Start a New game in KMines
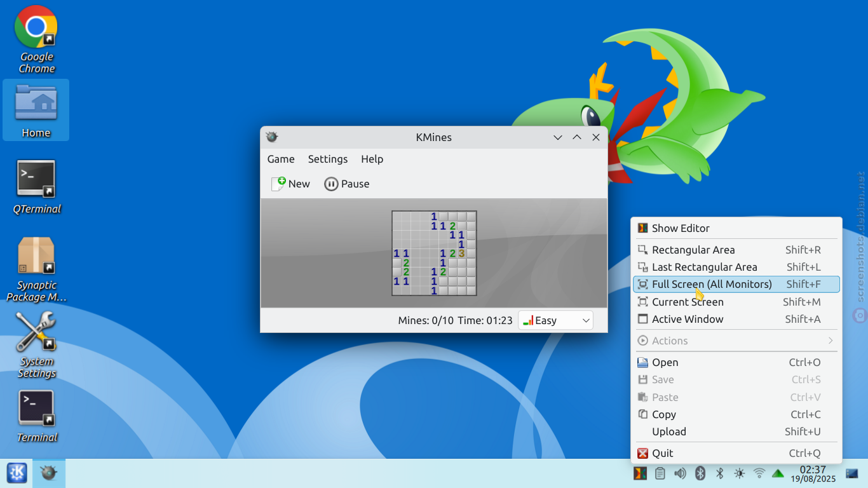868x488 pixels. (291, 184)
